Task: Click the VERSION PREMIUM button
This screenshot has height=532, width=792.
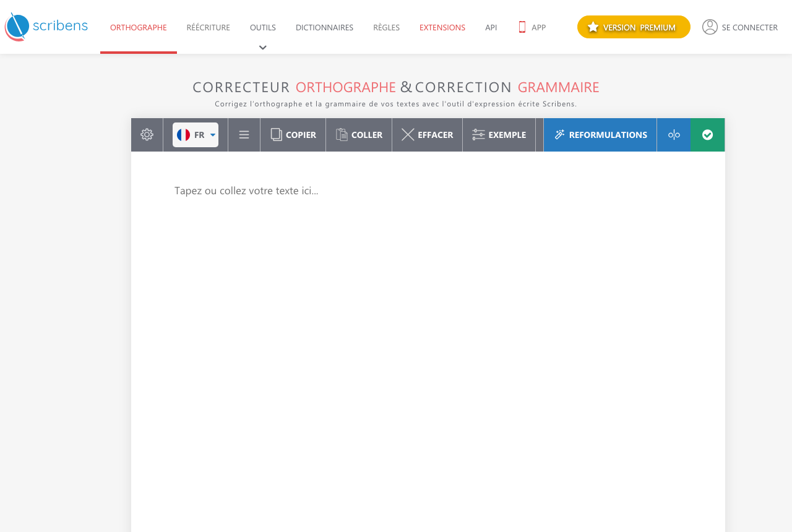Action: (x=634, y=27)
